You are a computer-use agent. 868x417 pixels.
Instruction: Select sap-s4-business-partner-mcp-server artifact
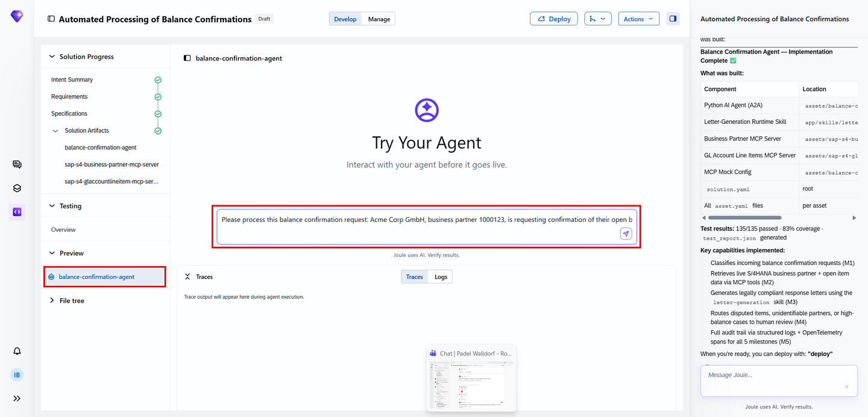pyautogui.click(x=112, y=164)
